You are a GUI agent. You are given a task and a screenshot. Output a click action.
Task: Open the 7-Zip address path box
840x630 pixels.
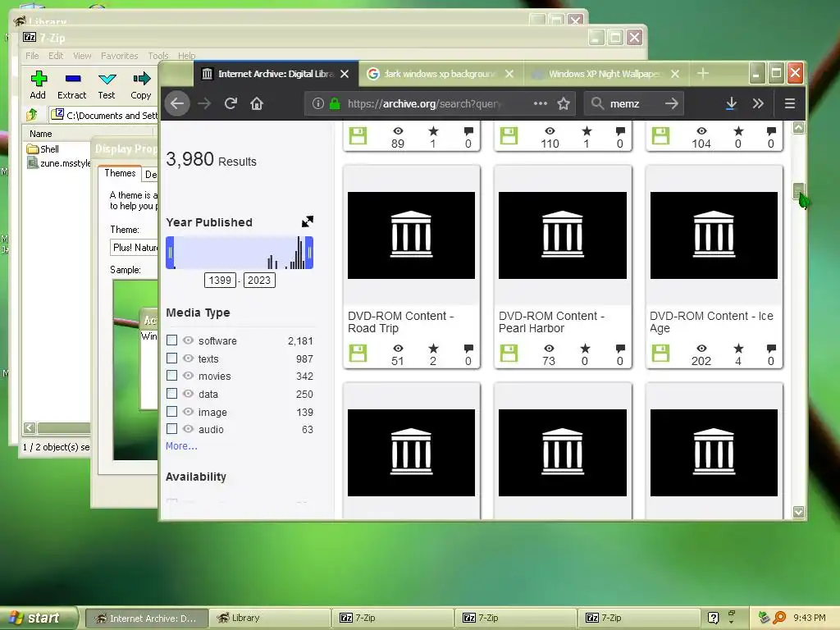point(104,115)
